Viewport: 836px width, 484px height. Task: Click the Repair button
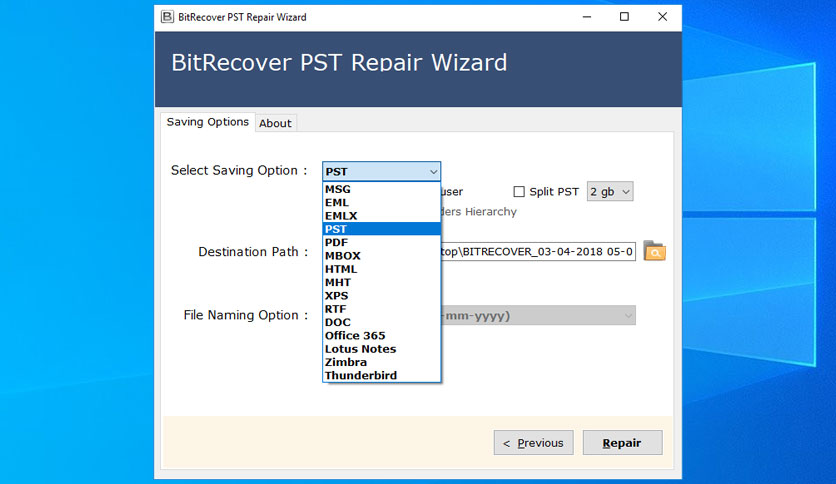tap(622, 442)
